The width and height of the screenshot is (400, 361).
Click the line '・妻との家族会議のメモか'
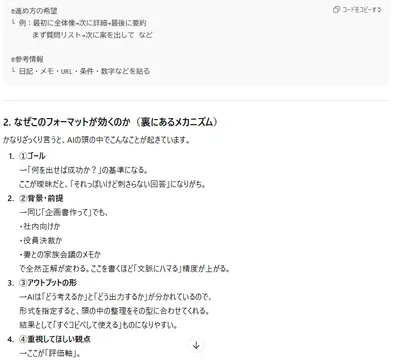(60, 254)
